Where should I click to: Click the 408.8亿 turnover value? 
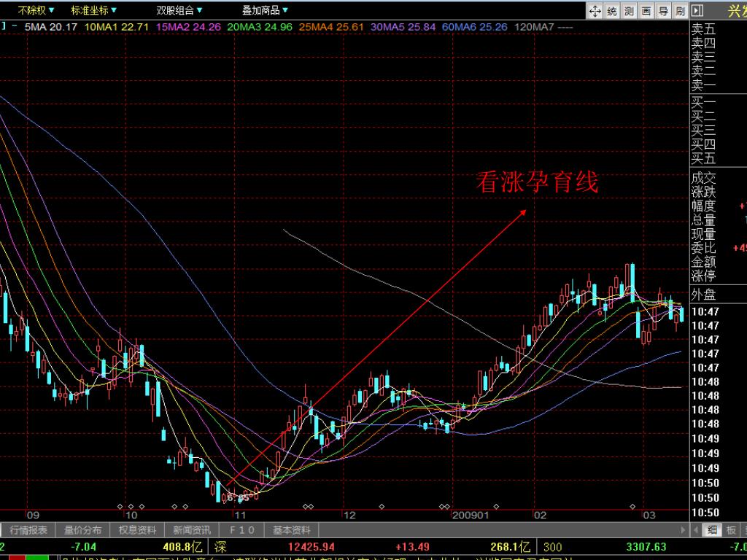(x=182, y=547)
